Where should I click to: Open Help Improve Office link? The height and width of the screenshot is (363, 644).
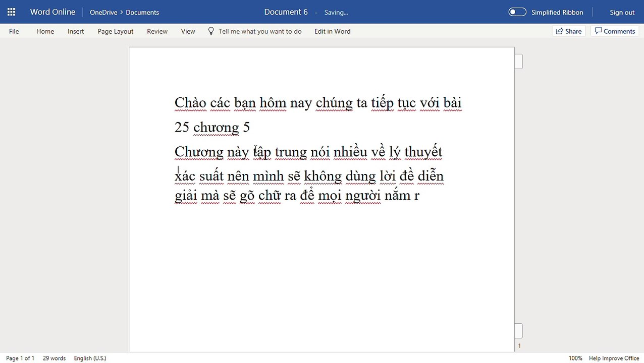click(614, 358)
